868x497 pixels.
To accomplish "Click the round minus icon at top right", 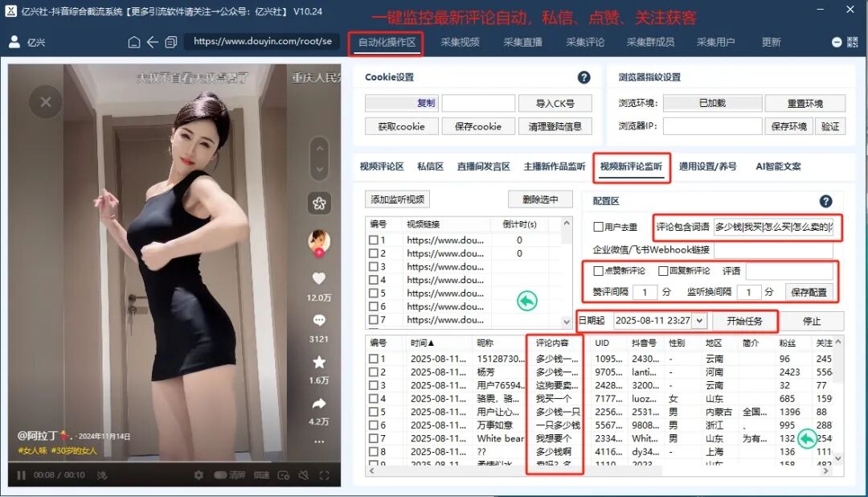I will click(837, 42).
